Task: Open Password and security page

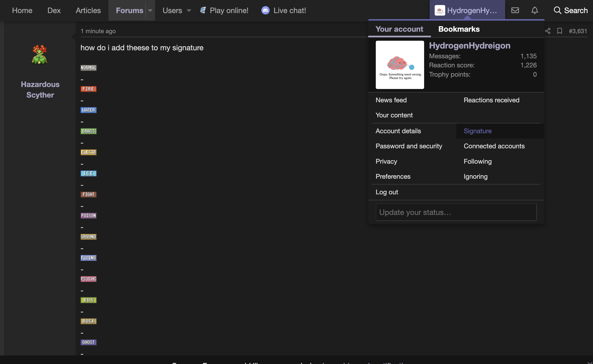Action: click(409, 146)
